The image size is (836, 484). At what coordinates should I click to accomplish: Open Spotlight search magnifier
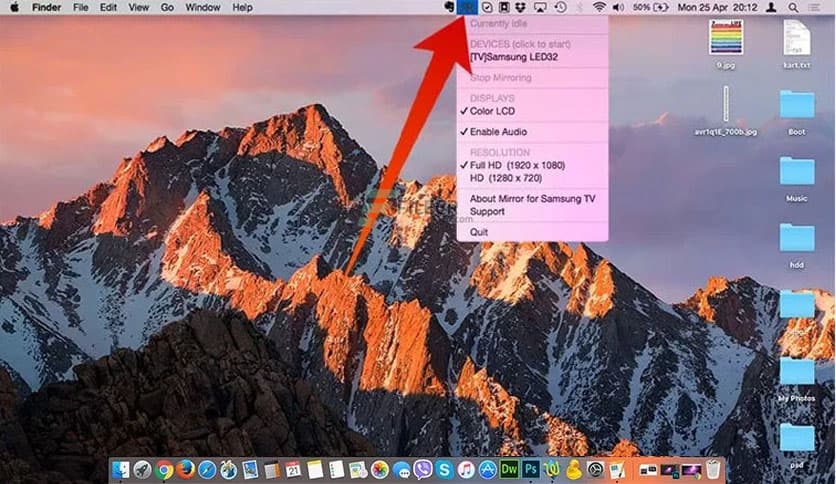[793, 7]
